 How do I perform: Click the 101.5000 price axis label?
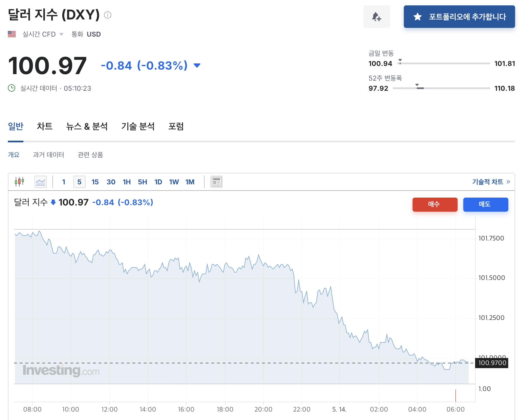tap(491, 278)
